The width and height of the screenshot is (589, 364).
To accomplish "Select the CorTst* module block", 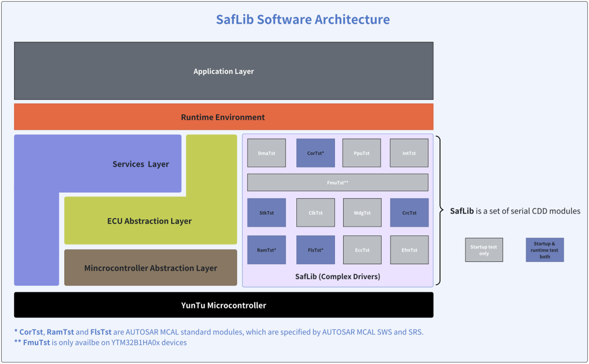I will pyautogui.click(x=315, y=153).
